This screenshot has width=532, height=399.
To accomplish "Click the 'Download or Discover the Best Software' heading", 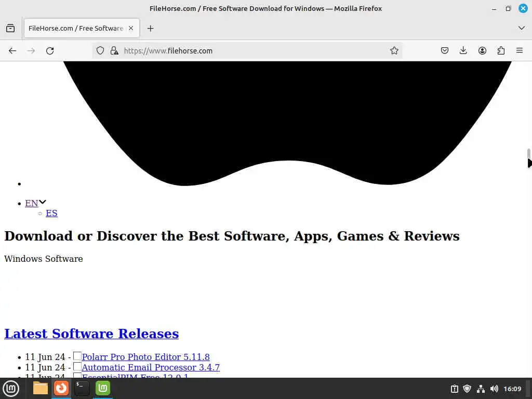I will click(232, 236).
